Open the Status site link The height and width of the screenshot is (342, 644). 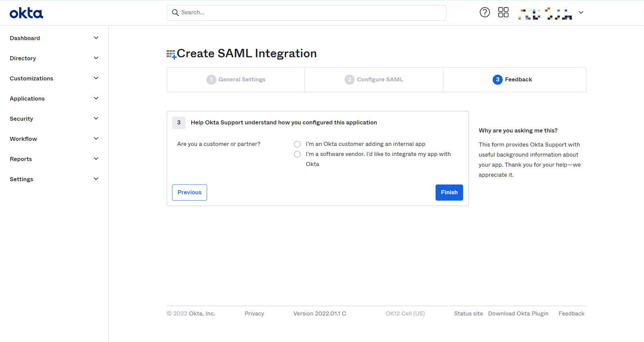click(x=468, y=313)
